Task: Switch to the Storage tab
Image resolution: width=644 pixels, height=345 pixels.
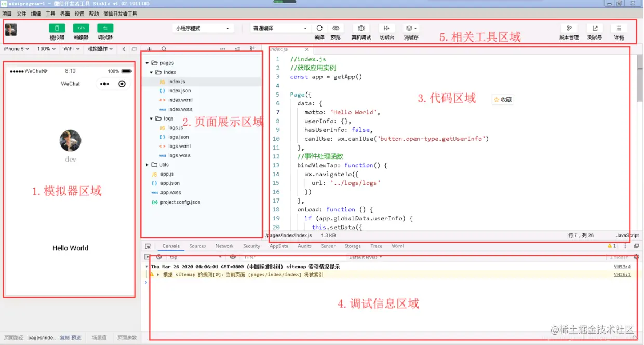Action: click(x=353, y=246)
